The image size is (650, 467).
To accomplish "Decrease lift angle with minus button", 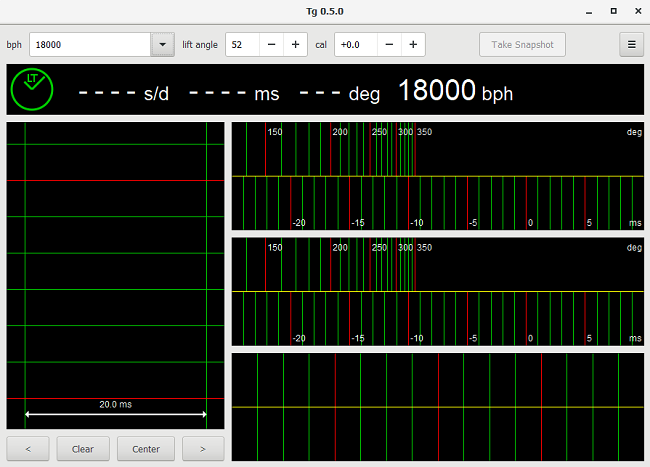I will pyautogui.click(x=272, y=45).
